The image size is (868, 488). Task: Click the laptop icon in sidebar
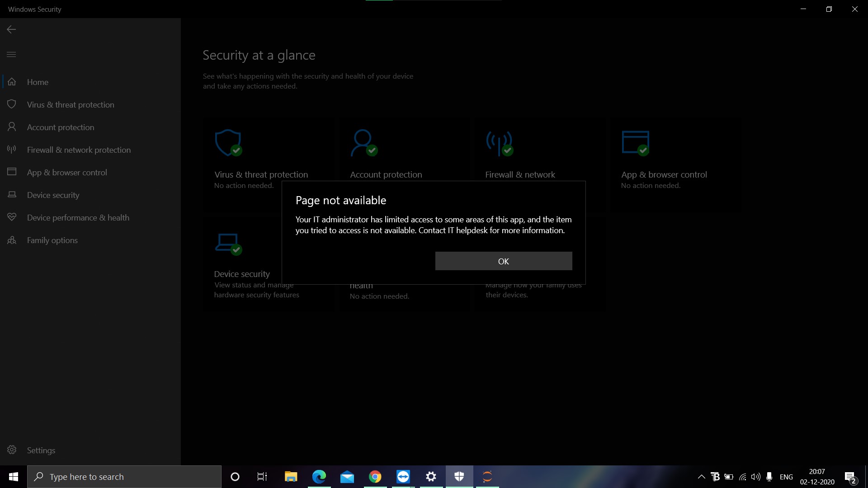12,195
